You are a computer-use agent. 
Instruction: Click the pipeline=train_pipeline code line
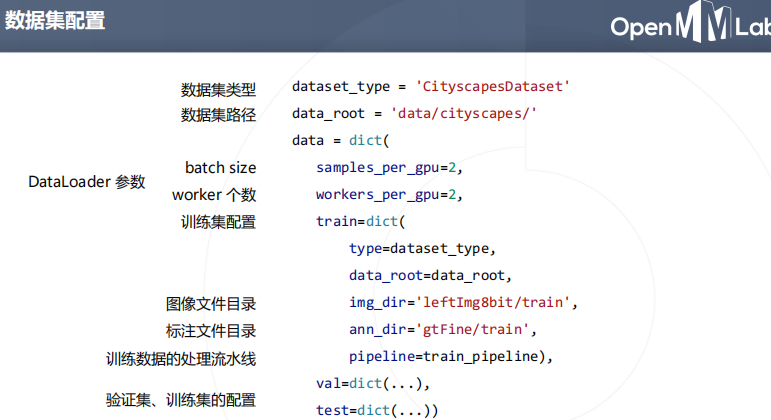pos(451,357)
